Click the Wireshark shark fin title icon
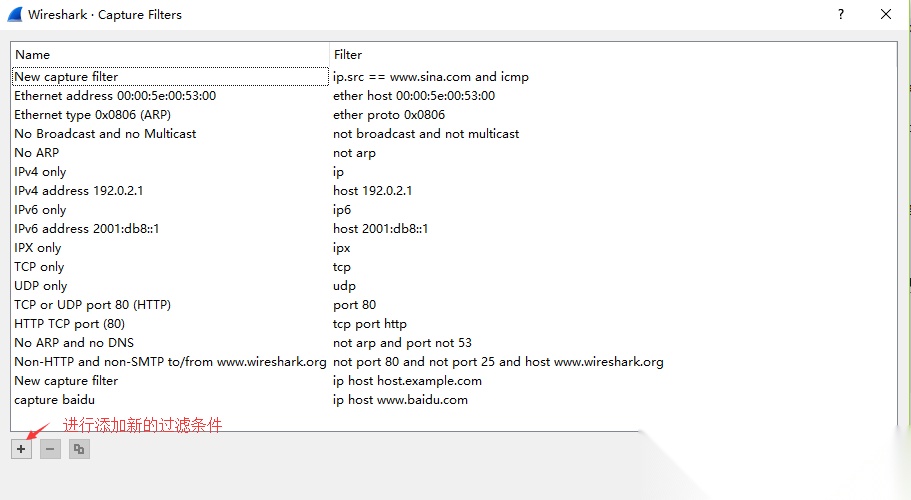This screenshot has height=500, width=911. click(15, 15)
